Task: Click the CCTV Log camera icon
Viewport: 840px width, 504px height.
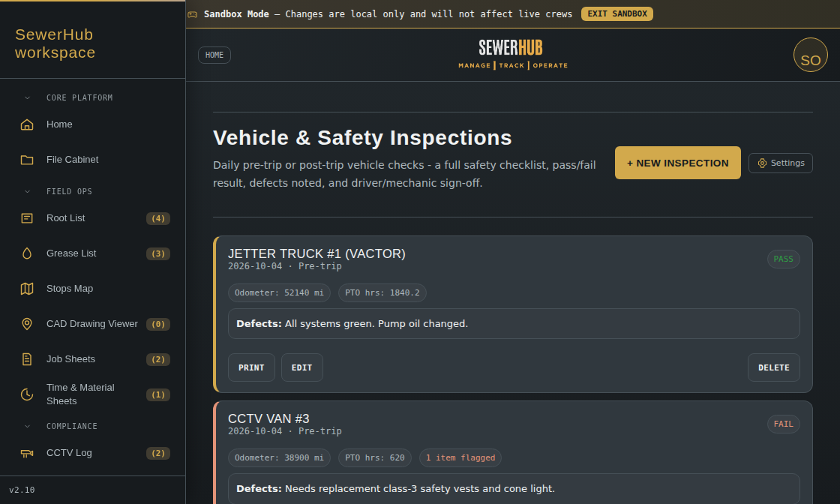Action: pyautogui.click(x=27, y=453)
